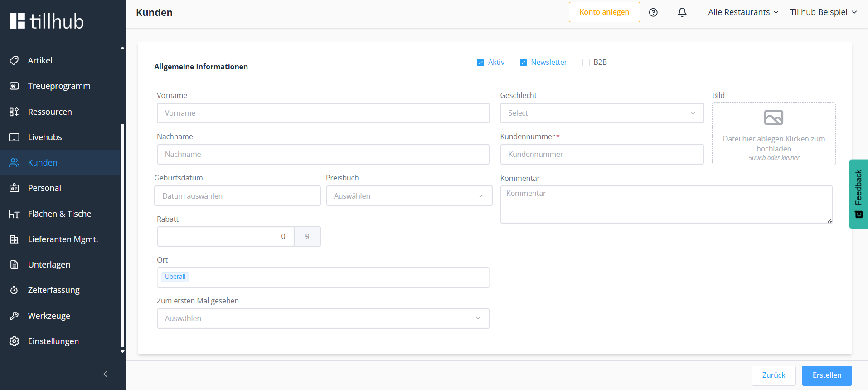
Task: Open Personal menu item
Action: pyautogui.click(x=60, y=188)
